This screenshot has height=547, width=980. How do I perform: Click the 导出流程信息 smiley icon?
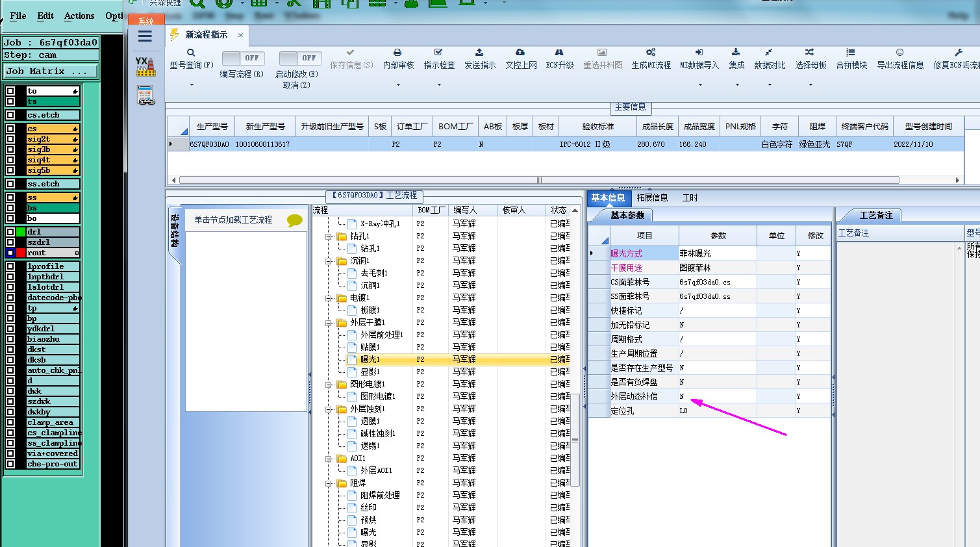899,52
